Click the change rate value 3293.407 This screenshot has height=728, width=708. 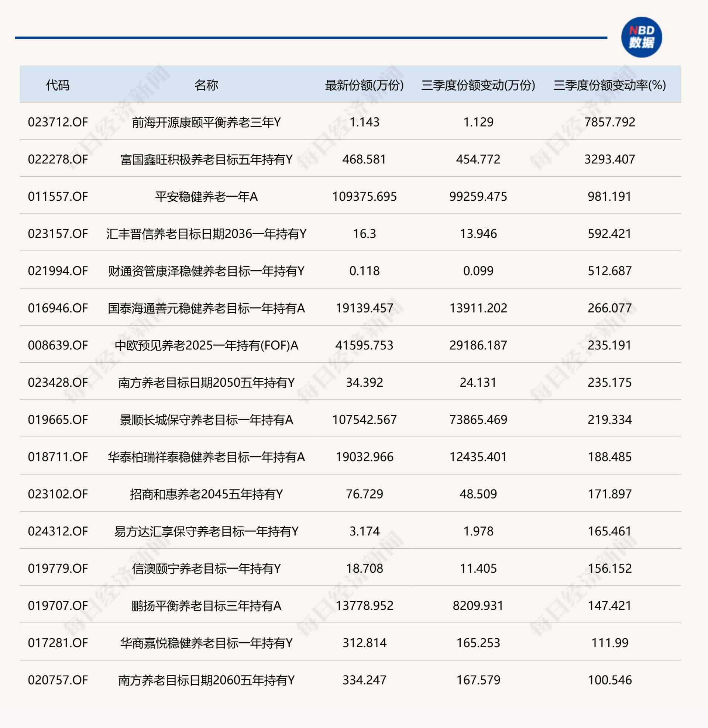[610, 159]
